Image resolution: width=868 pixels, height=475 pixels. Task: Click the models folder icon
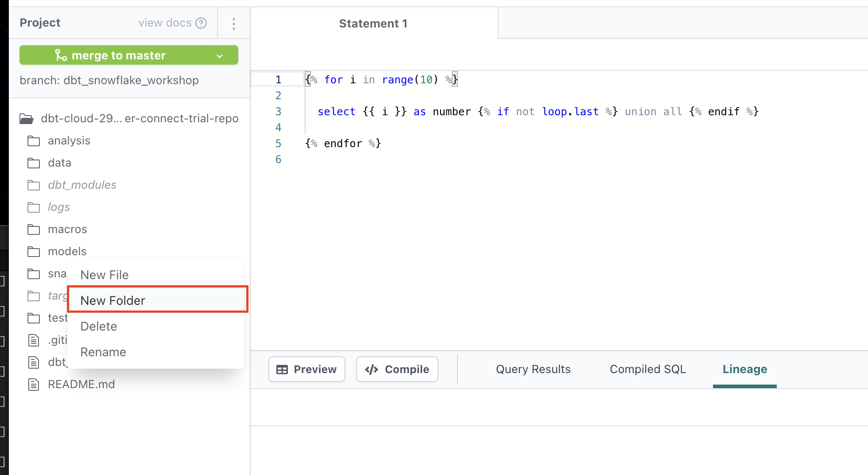point(34,252)
